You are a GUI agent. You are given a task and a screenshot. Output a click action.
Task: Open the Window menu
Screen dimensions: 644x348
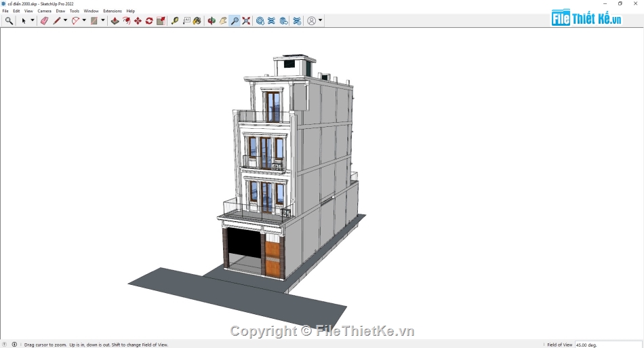pyautogui.click(x=92, y=11)
